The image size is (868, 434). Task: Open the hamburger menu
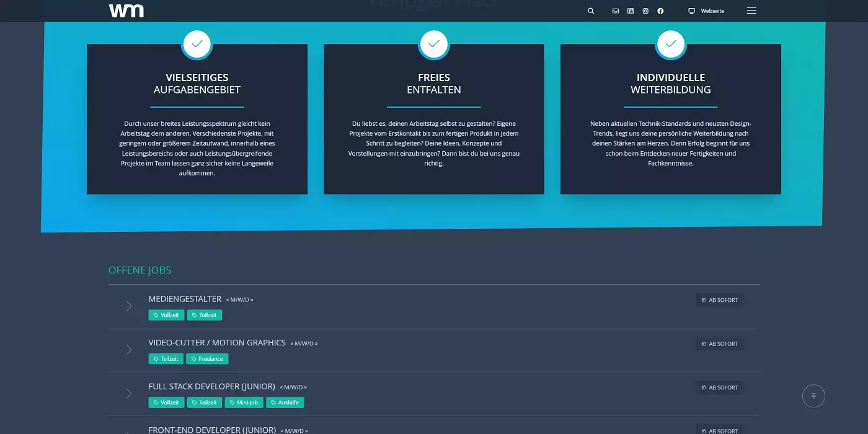[x=751, y=11]
